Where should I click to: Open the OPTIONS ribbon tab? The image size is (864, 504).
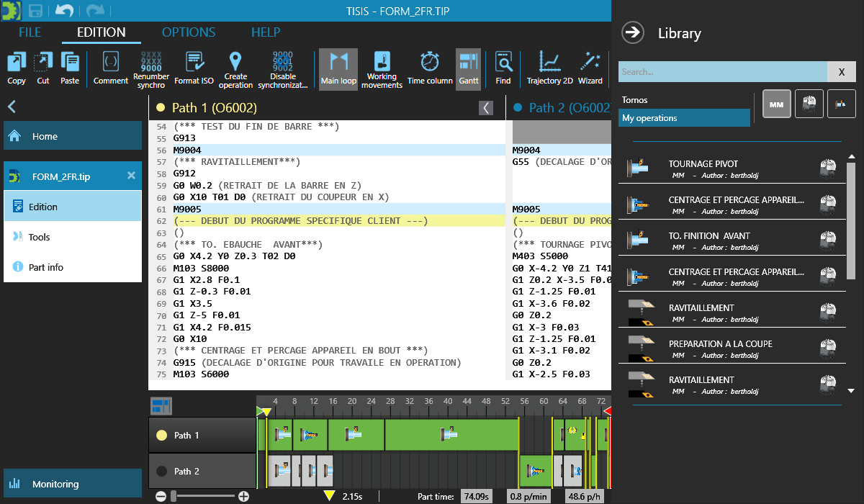tap(189, 32)
